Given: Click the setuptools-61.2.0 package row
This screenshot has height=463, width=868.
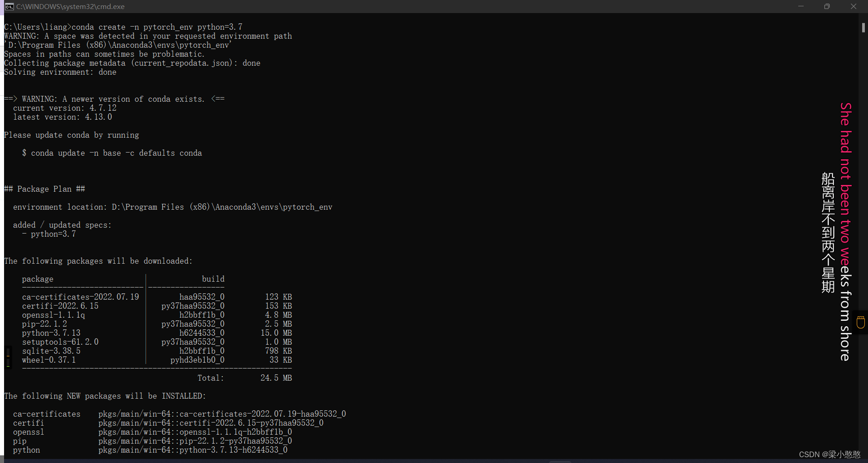Looking at the screenshot, I should click(x=60, y=342).
